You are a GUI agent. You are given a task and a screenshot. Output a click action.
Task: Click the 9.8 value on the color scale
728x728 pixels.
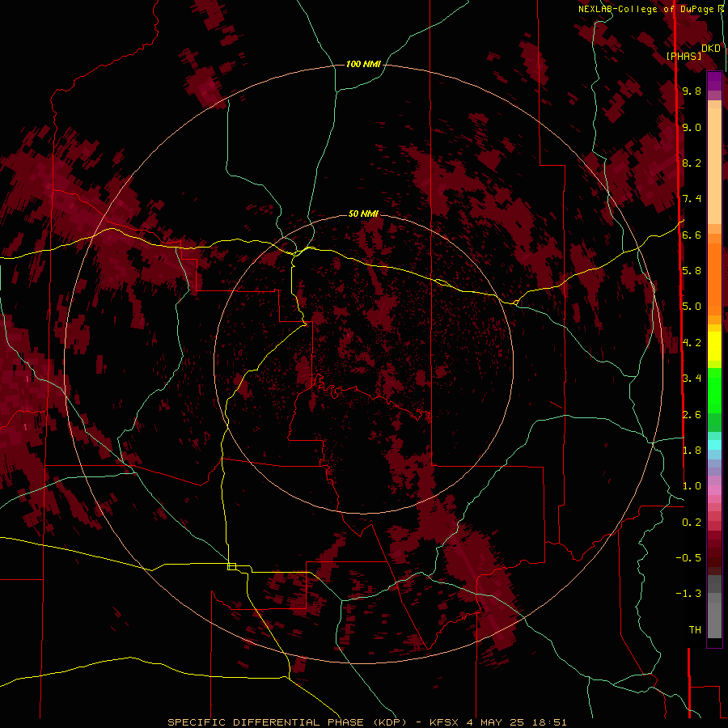pyautogui.click(x=692, y=91)
